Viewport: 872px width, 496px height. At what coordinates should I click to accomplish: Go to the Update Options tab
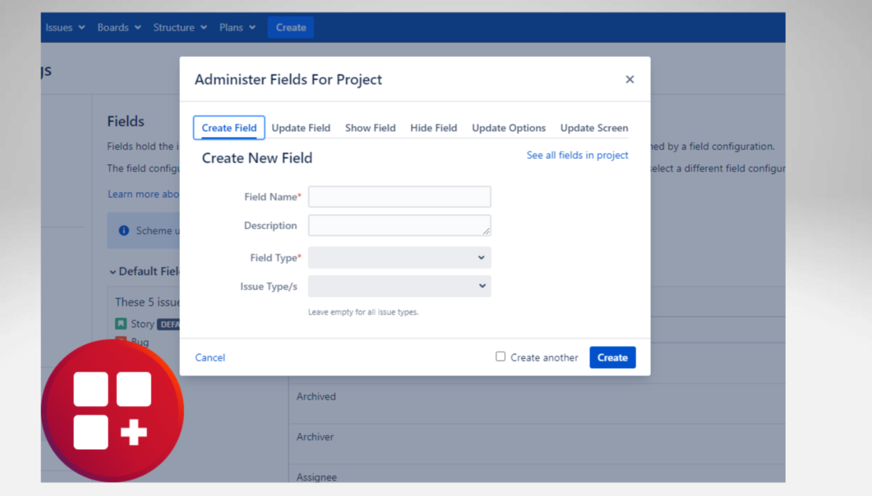coord(509,128)
